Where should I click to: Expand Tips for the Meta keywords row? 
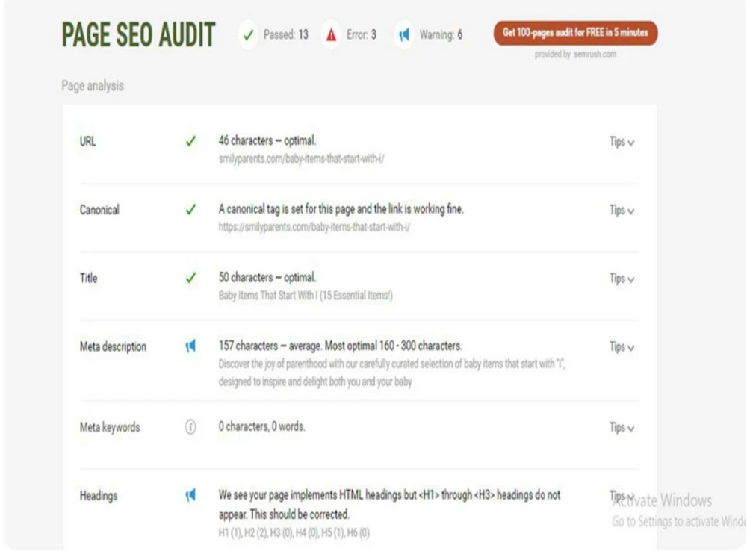coord(622,428)
